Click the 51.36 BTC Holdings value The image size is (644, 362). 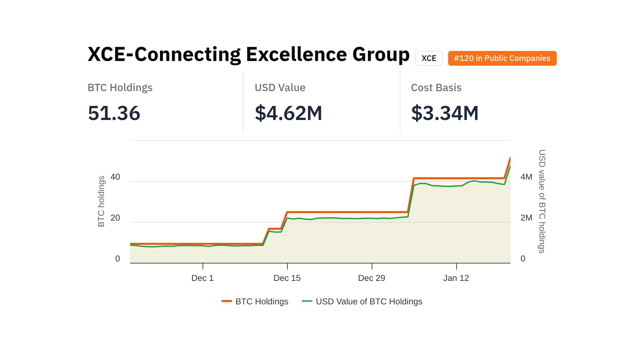tap(114, 113)
